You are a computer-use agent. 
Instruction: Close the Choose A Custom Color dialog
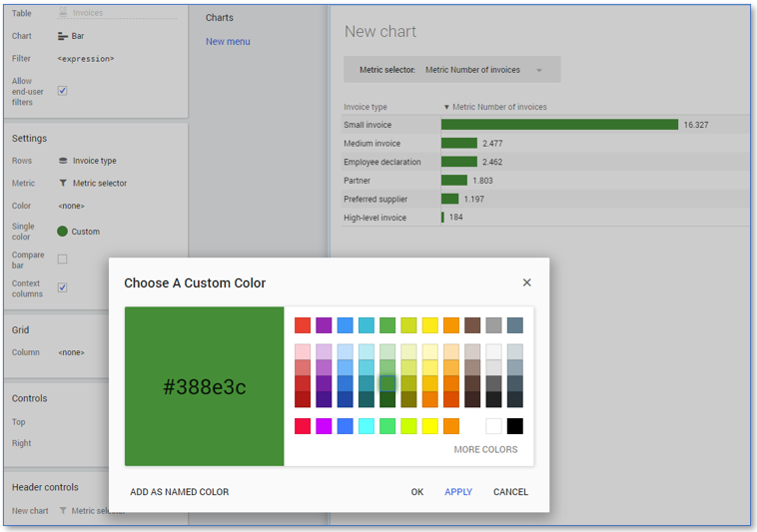tap(526, 282)
